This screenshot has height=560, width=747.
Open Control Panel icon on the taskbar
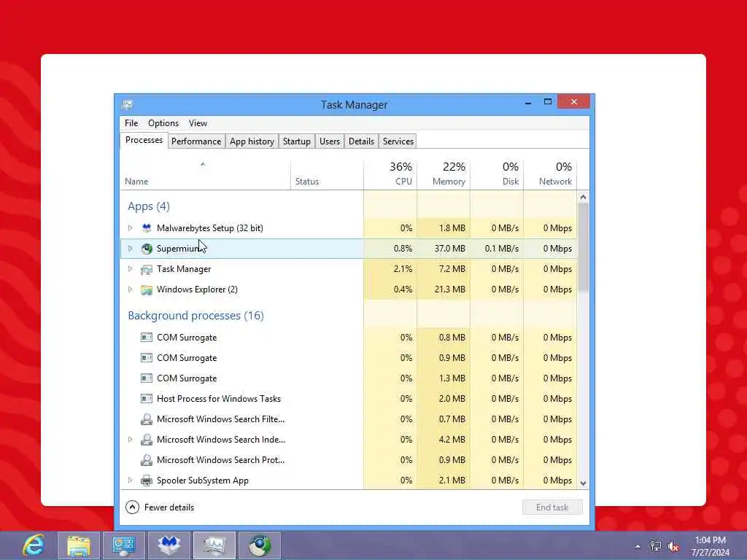click(124, 545)
